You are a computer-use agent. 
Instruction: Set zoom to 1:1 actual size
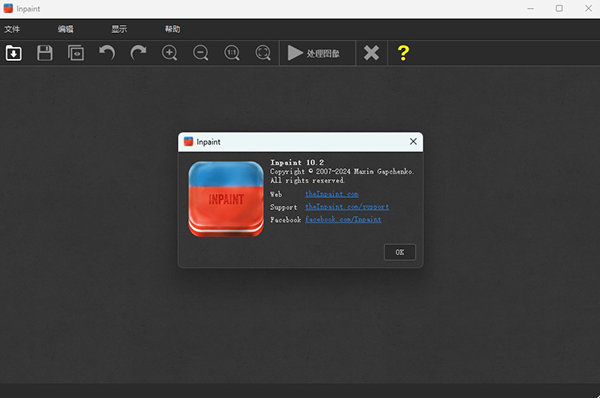tap(232, 53)
